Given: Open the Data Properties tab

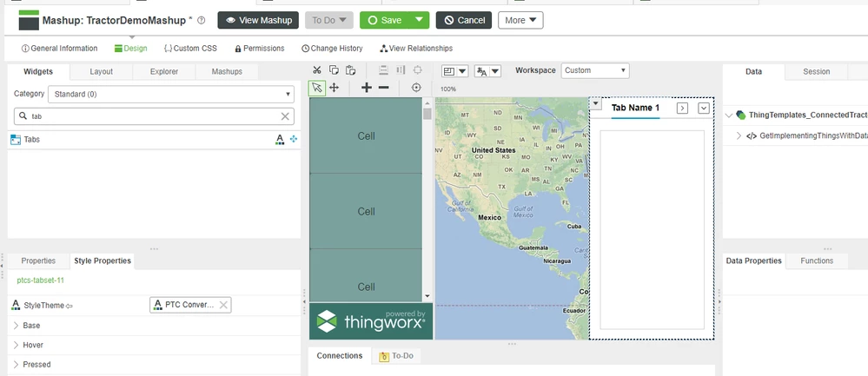Looking at the screenshot, I should click(x=753, y=261).
